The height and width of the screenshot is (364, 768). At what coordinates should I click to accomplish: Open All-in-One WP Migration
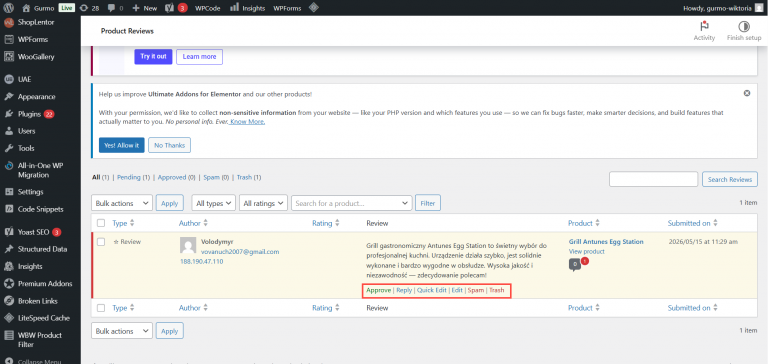(40, 170)
